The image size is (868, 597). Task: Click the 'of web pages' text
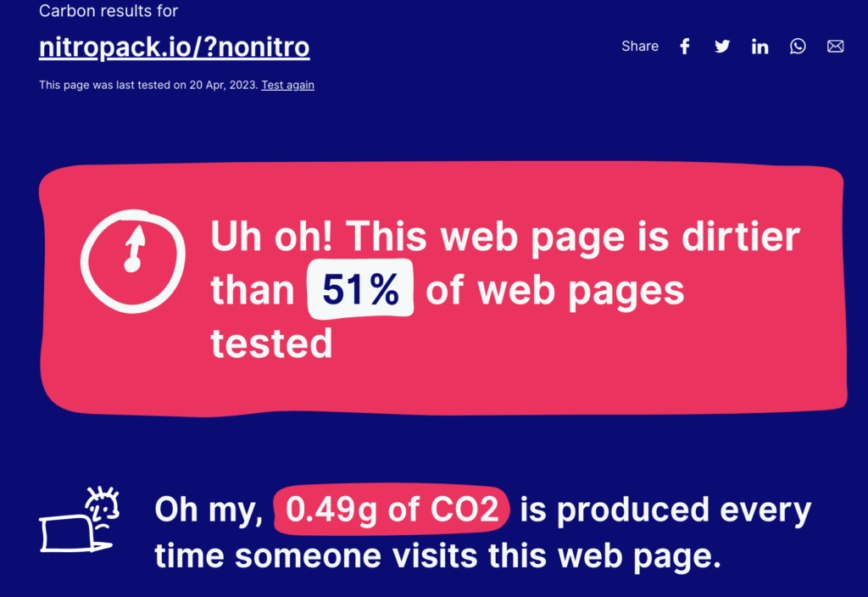554,290
